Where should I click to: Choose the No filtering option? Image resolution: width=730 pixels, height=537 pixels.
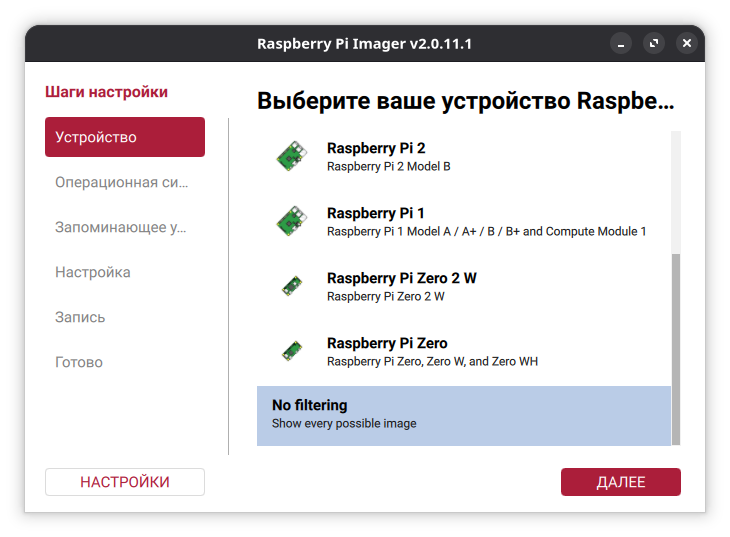(x=464, y=416)
